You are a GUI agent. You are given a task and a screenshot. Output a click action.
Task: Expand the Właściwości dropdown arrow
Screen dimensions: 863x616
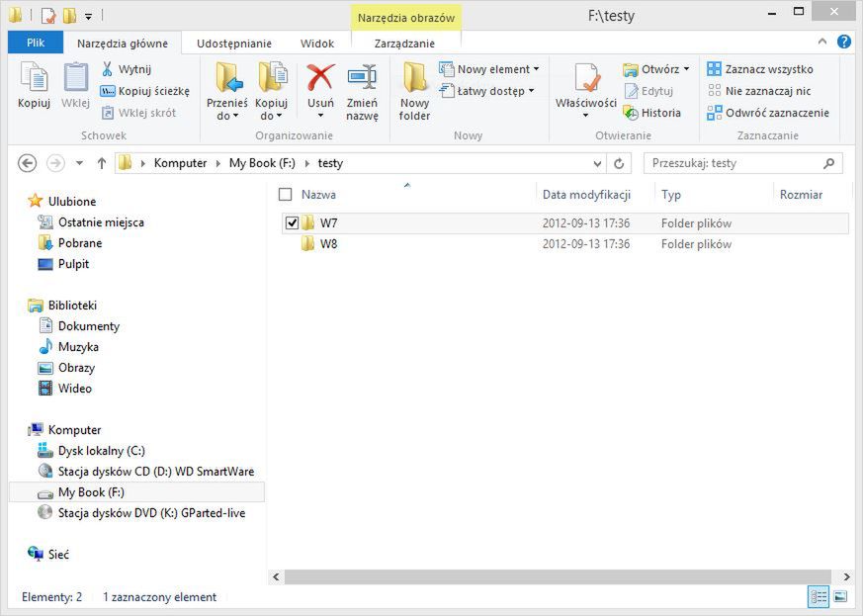(585, 116)
